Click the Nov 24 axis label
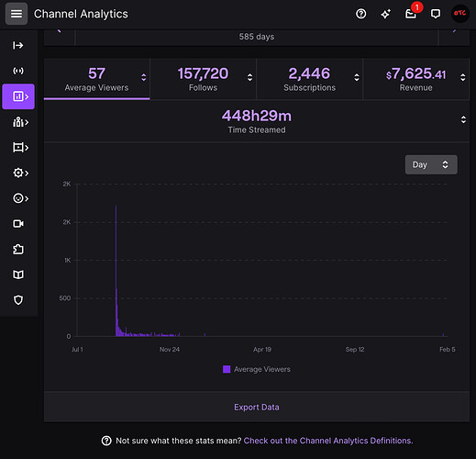The width and height of the screenshot is (476, 459). (170, 349)
